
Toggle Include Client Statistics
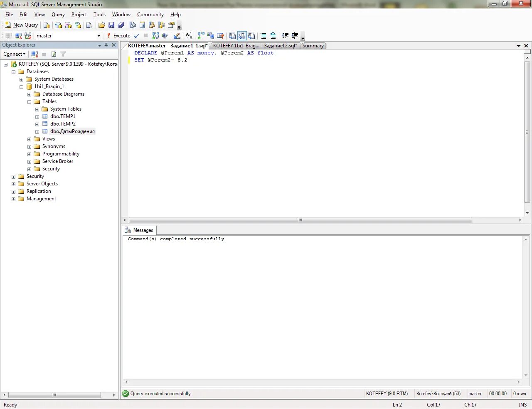(x=211, y=36)
